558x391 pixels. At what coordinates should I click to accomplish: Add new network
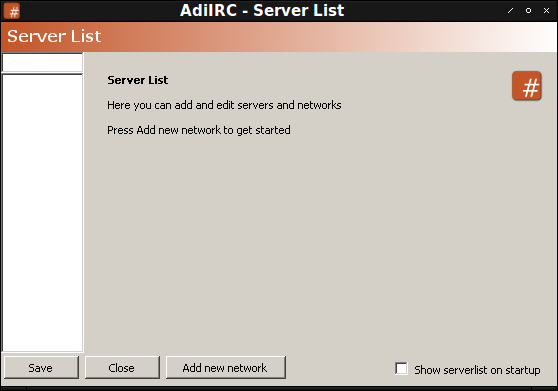coord(226,368)
